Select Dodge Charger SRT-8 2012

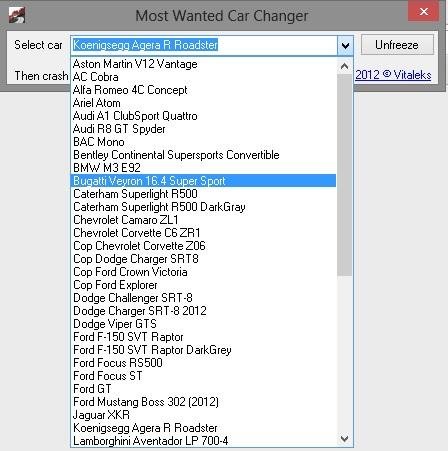pyautogui.click(x=203, y=311)
